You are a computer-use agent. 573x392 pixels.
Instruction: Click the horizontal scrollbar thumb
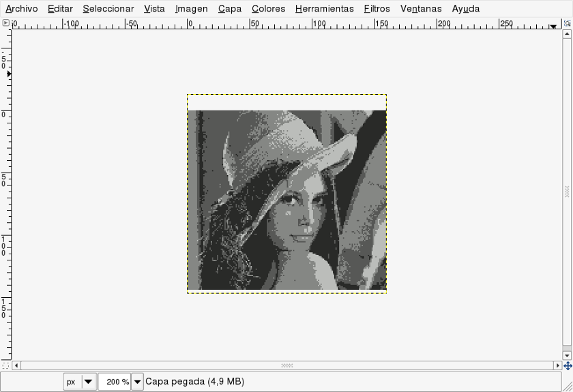[x=287, y=365]
